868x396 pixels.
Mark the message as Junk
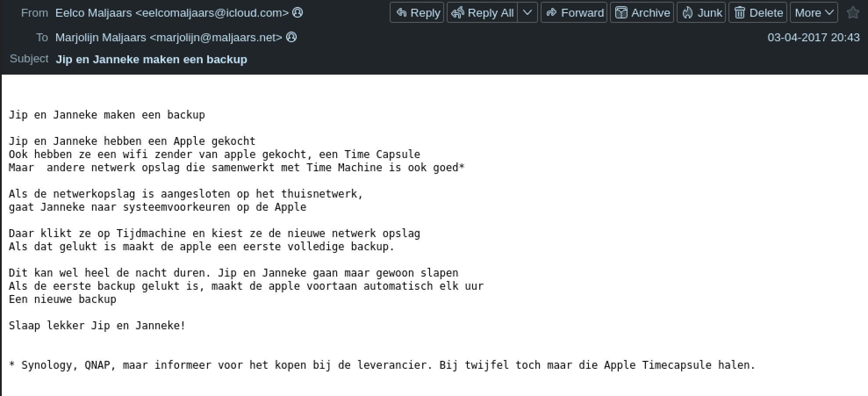point(701,13)
